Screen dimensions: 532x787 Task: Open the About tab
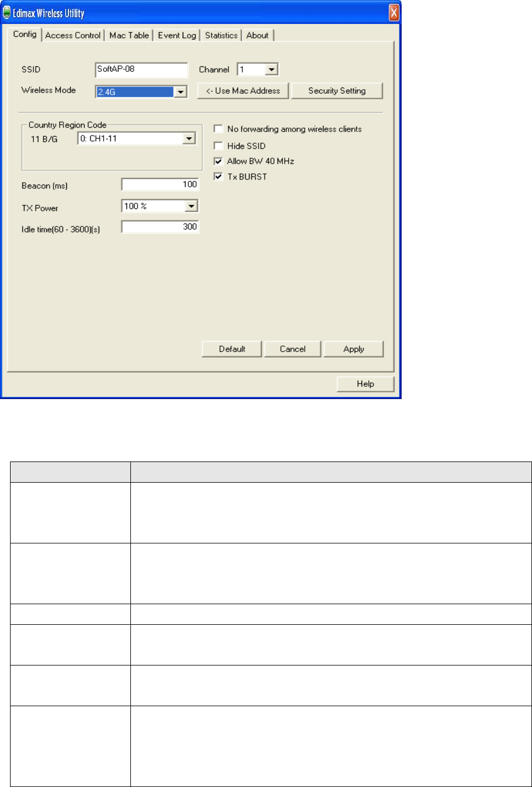(257, 35)
